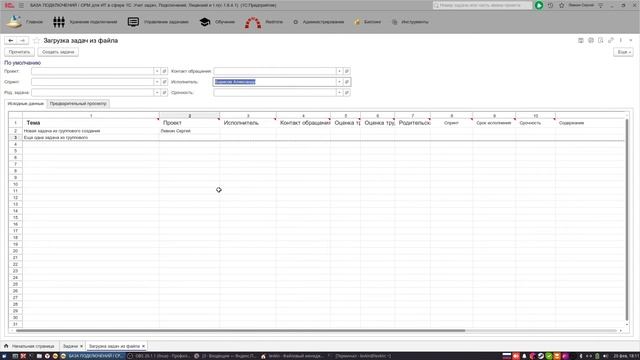Select cell 'Новая задача из группового создания'

point(91,131)
